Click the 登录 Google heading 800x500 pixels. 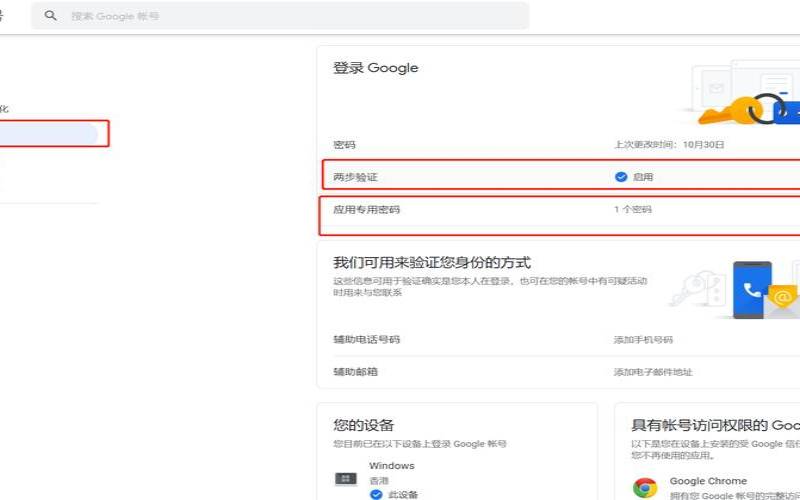(376, 68)
